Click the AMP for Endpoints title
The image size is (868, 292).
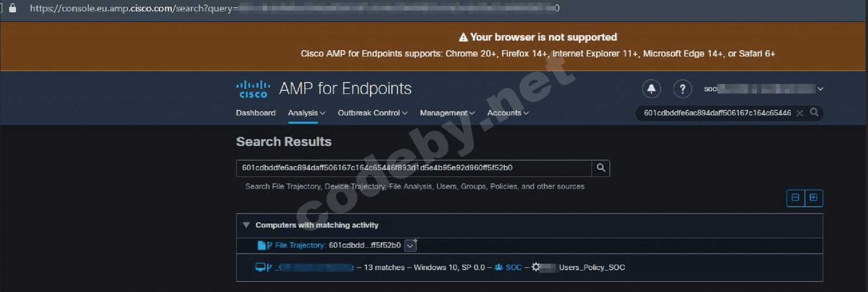(x=345, y=88)
